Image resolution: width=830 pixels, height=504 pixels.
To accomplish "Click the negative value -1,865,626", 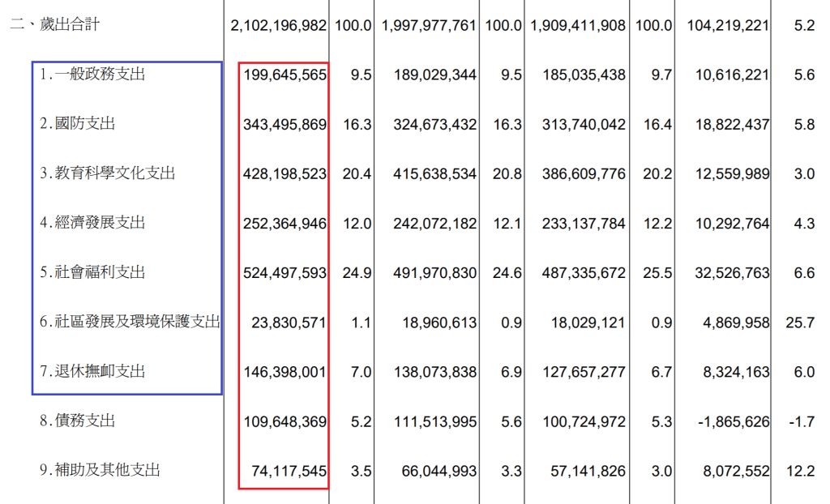I will click(733, 421).
